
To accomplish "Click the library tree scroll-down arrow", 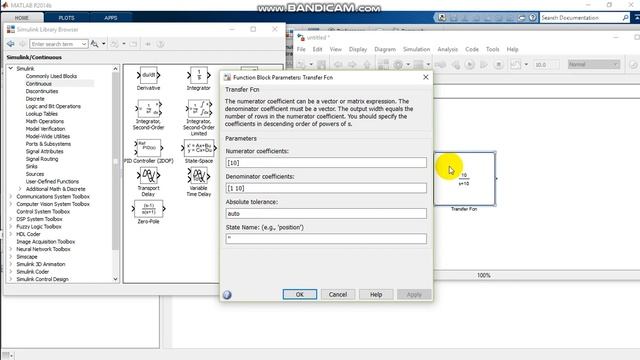I will [116, 279].
